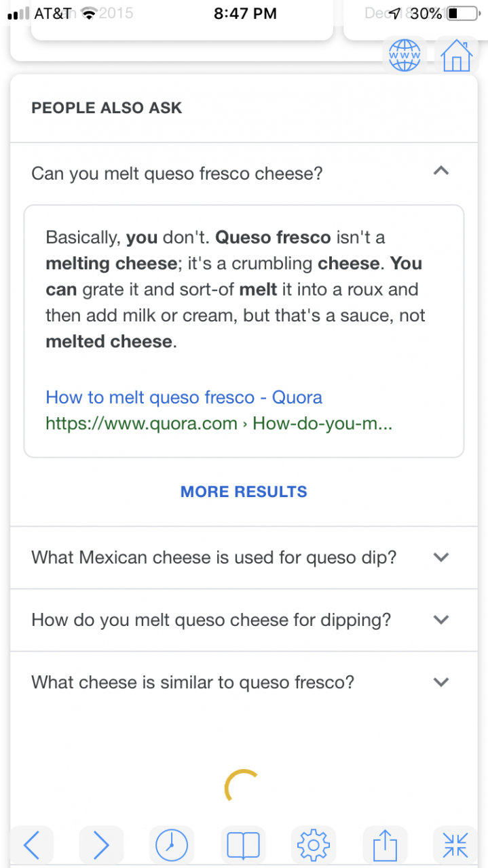Tap the forward arrow in bottom toolbar
488x868 pixels.
[101, 845]
